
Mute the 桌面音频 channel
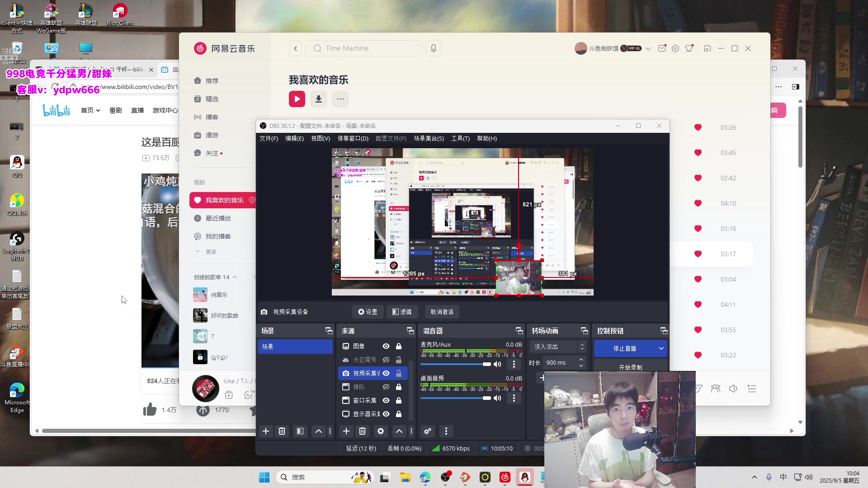click(497, 398)
